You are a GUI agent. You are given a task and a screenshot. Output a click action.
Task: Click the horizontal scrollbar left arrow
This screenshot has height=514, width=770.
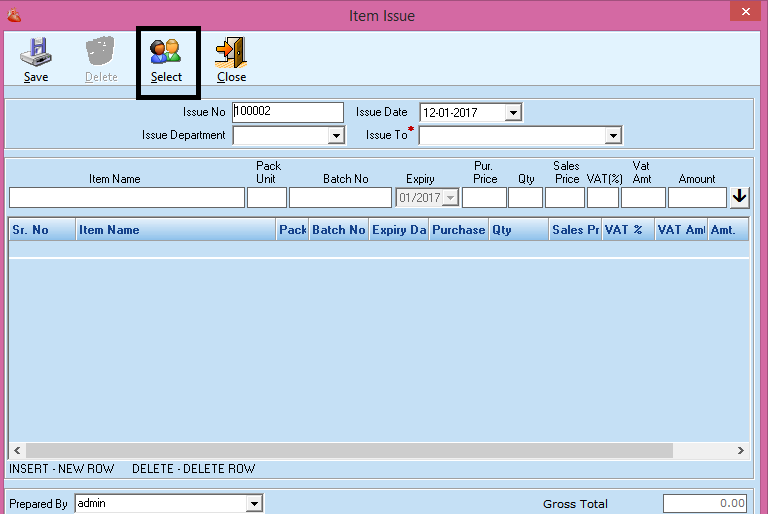[17, 451]
